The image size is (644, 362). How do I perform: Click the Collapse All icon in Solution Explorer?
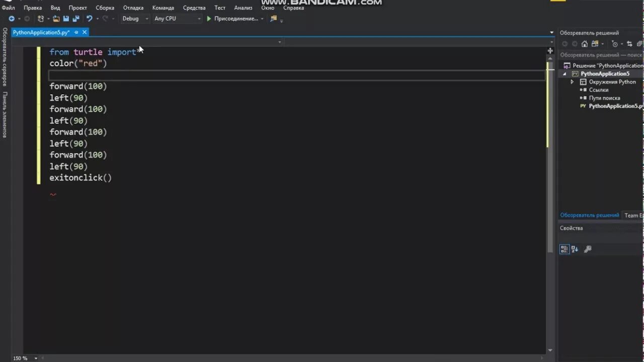pos(639,44)
